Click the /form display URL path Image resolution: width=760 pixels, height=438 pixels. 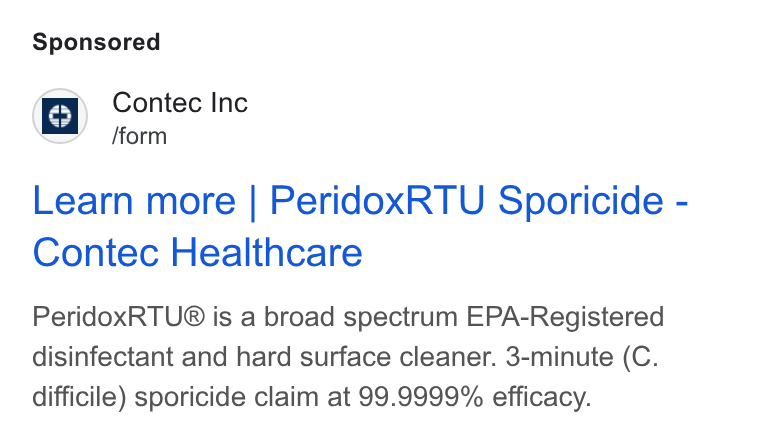click(x=140, y=136)
